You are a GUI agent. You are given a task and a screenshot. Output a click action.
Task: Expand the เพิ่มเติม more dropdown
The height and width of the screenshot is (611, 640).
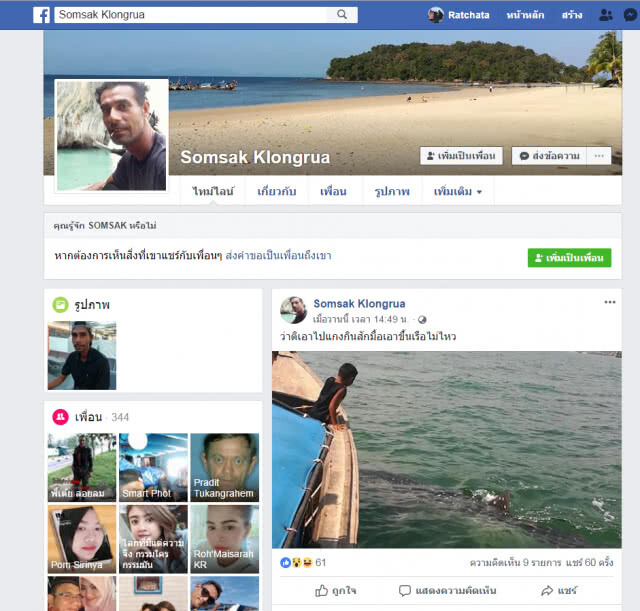pyautogui.click(x=458, y=191)
